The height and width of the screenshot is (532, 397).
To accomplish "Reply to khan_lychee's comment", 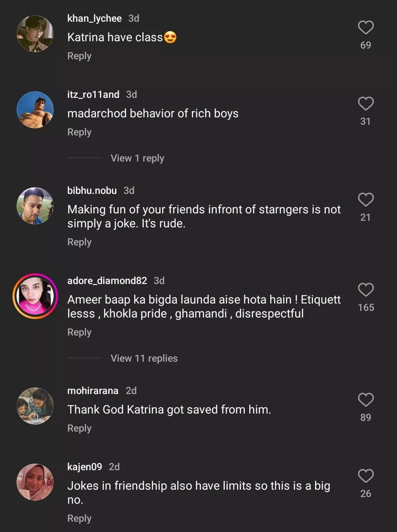I will pyautogui.click(x=79, y=56).
